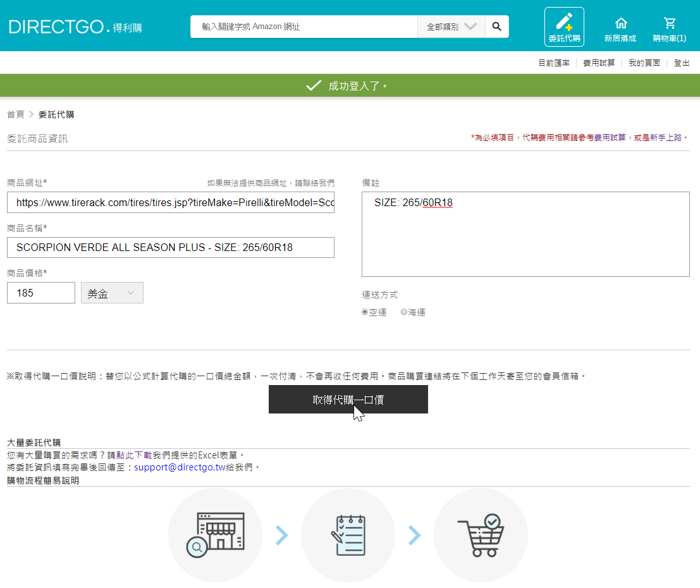Click the search keyword input field
The image size is (700, 588).
pyautogui.click(x=304, y=27)
